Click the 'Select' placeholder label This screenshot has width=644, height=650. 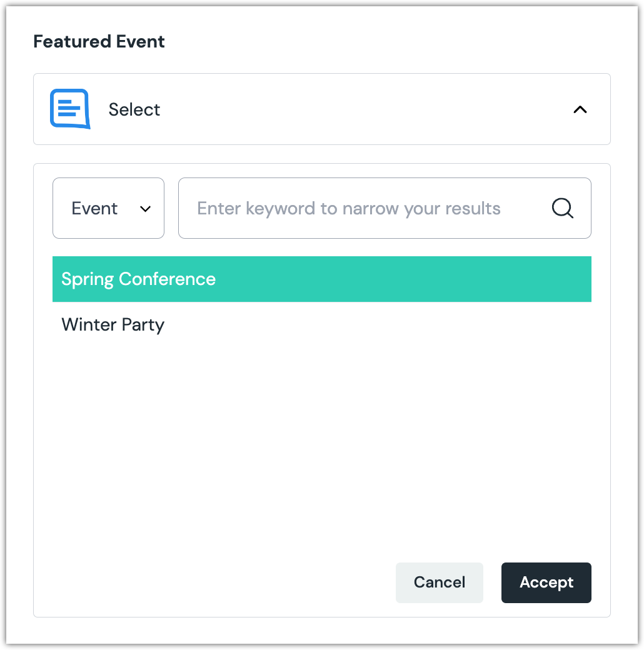click(x=134, y=109)
